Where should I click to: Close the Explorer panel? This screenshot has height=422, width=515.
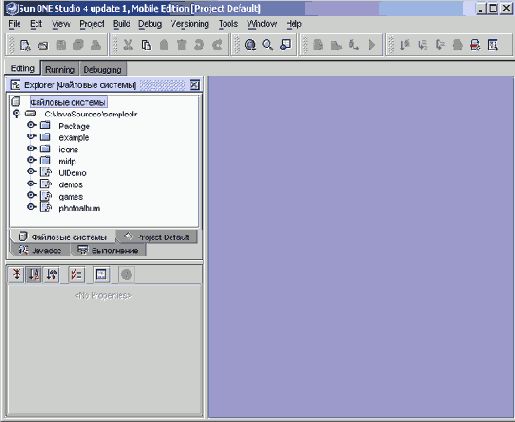(x=195, y=85)
